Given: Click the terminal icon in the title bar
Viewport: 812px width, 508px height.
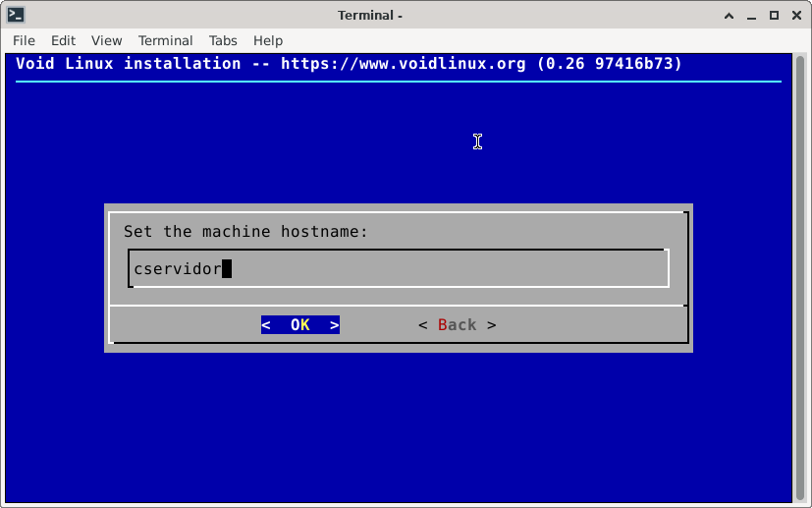Looking at the screenshot, I should click(16, 15).
